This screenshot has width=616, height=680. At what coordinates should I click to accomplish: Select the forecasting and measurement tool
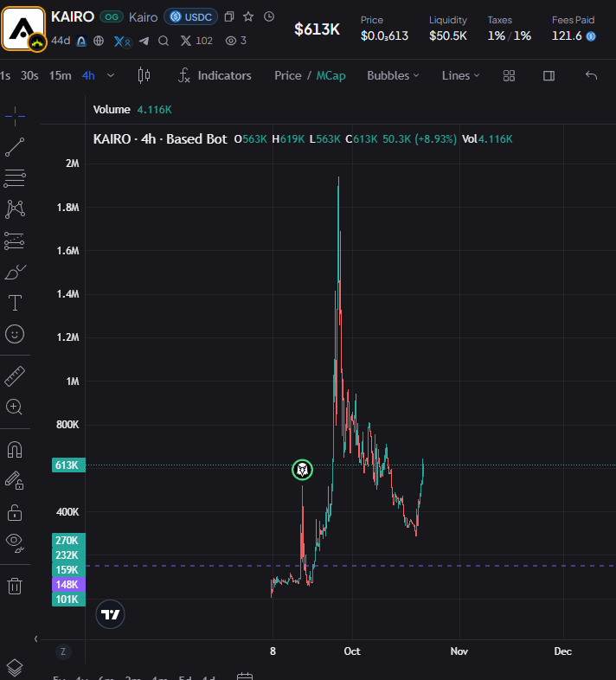pos(15,241)
